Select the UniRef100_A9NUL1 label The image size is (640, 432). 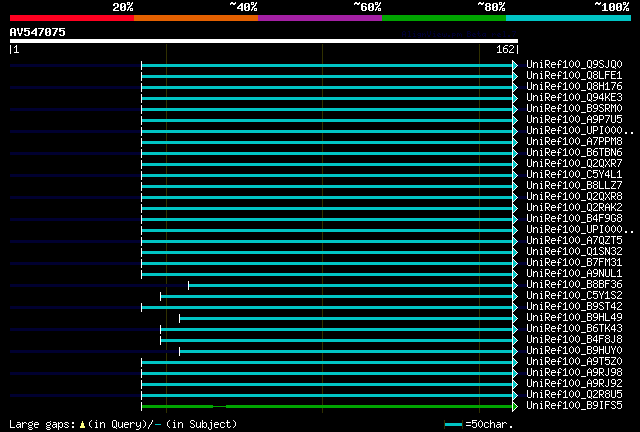(x=574, y=274)
